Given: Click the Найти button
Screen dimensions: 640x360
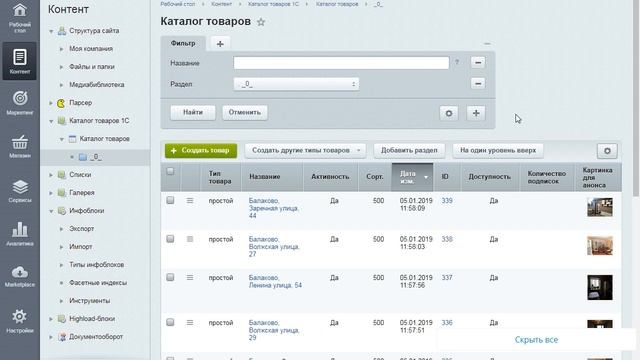Looking at the screenshot, I should (x=193, y=112).
